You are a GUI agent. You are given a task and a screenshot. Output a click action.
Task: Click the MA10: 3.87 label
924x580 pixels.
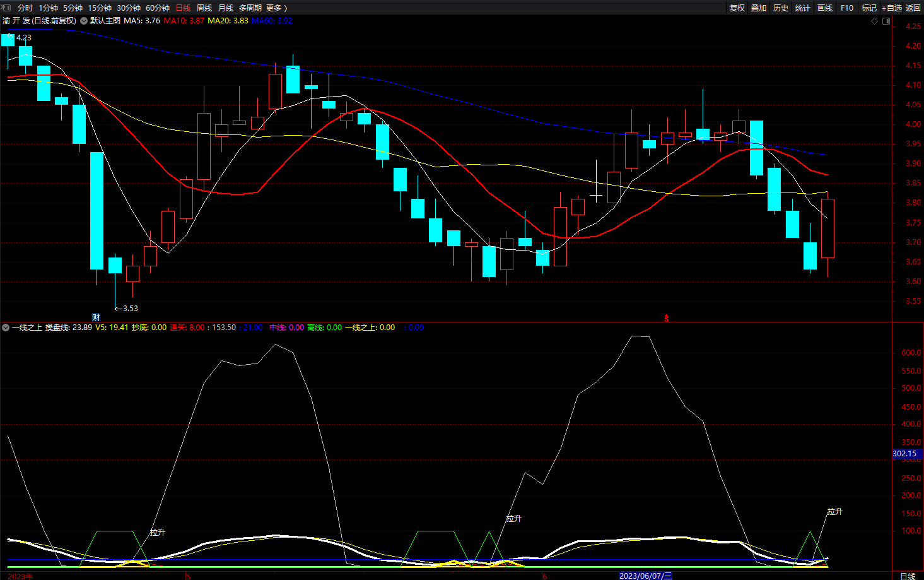click(184, 20)
